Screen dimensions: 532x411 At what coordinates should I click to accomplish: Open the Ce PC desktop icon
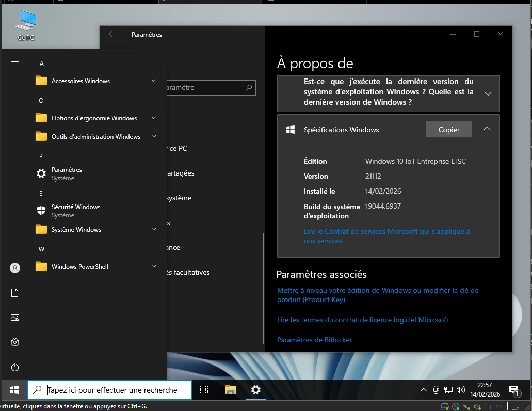[x=26, y=25]
